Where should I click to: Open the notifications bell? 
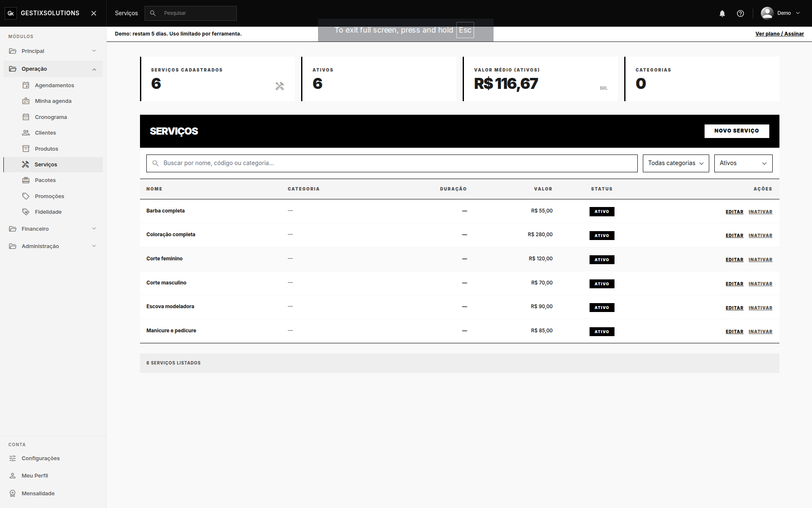coord(722,14)
